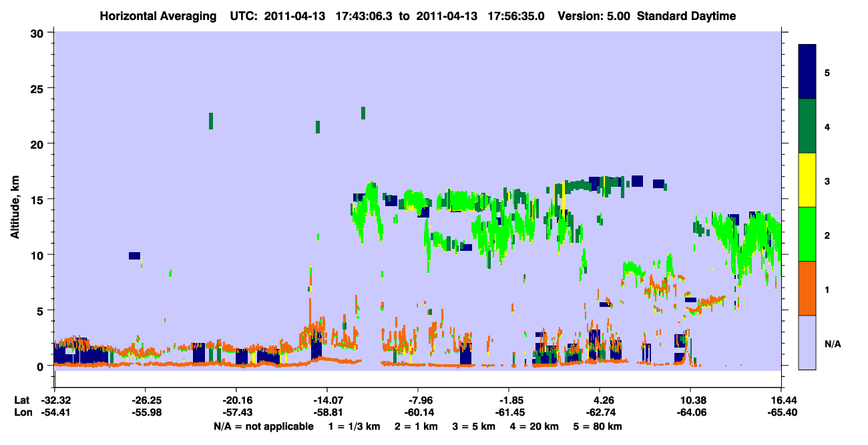
Task: Click the start time '17:43:06.3'
Action: [x=365, y=16]
